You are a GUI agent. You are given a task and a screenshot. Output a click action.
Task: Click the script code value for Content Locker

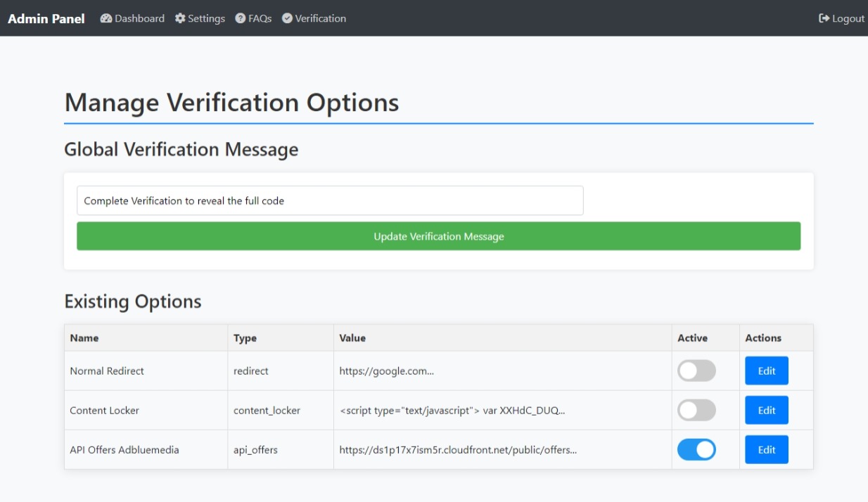click(452, 411)
